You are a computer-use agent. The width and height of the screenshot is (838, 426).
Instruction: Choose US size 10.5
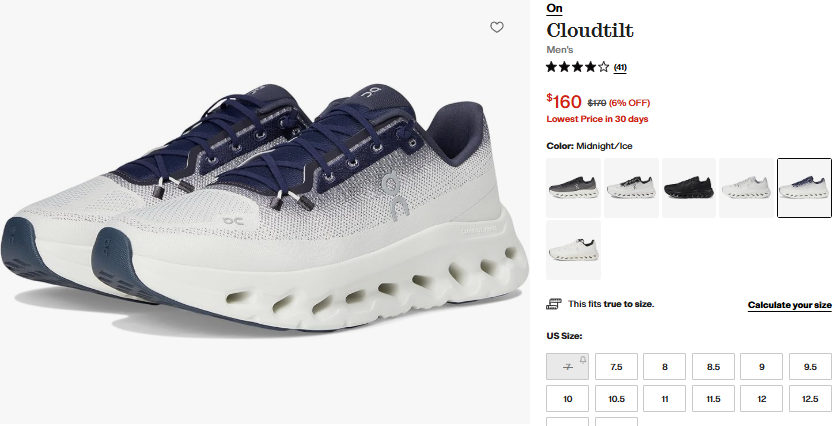[616, 399]
